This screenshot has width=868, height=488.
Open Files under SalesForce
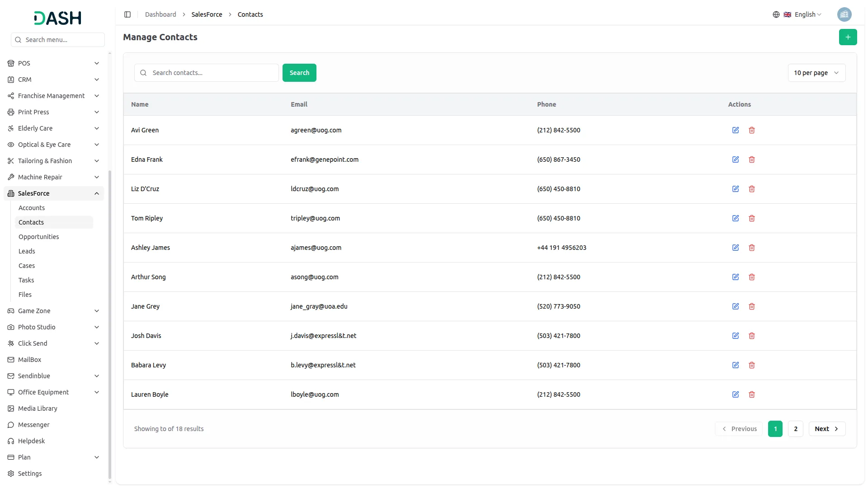coord(54,295)
